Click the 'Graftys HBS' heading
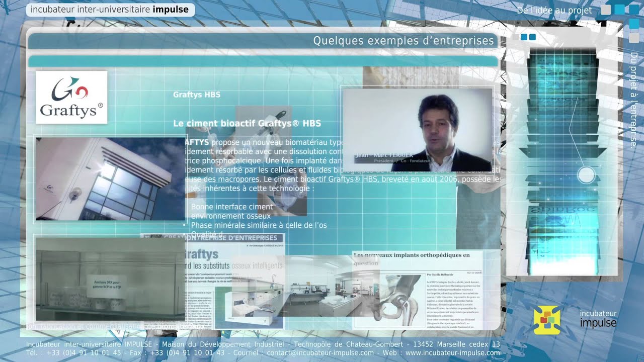The image size is (644, 362). tap(197, 95)
